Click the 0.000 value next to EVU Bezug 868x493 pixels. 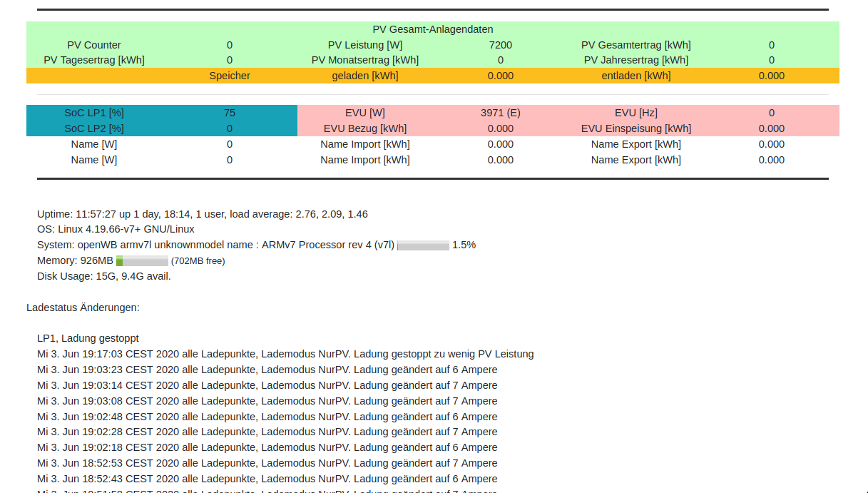pos(501,128)
